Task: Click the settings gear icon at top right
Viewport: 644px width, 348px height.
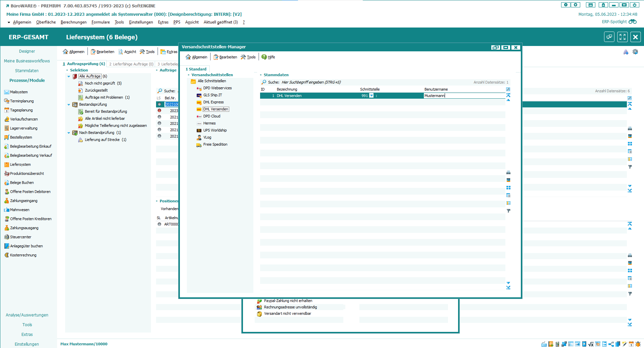Action: click(x=635, y=52)
